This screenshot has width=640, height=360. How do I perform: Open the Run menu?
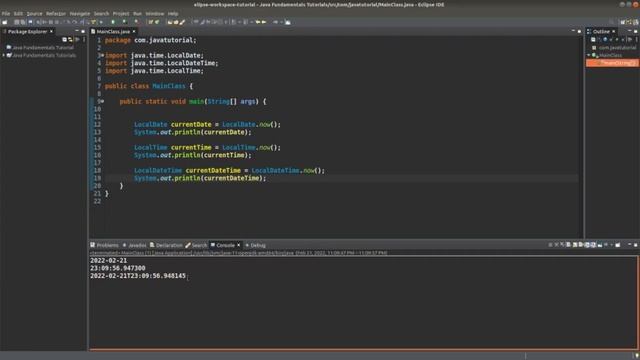tap(137, 13)
